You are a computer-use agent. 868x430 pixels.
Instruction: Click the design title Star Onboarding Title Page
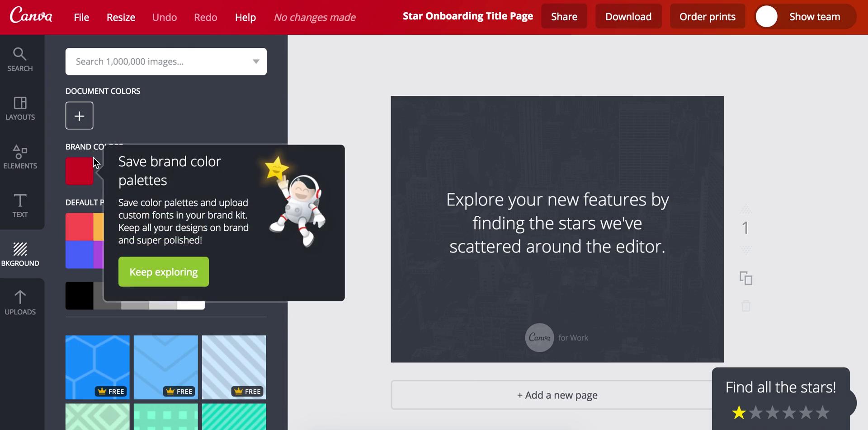468,16
